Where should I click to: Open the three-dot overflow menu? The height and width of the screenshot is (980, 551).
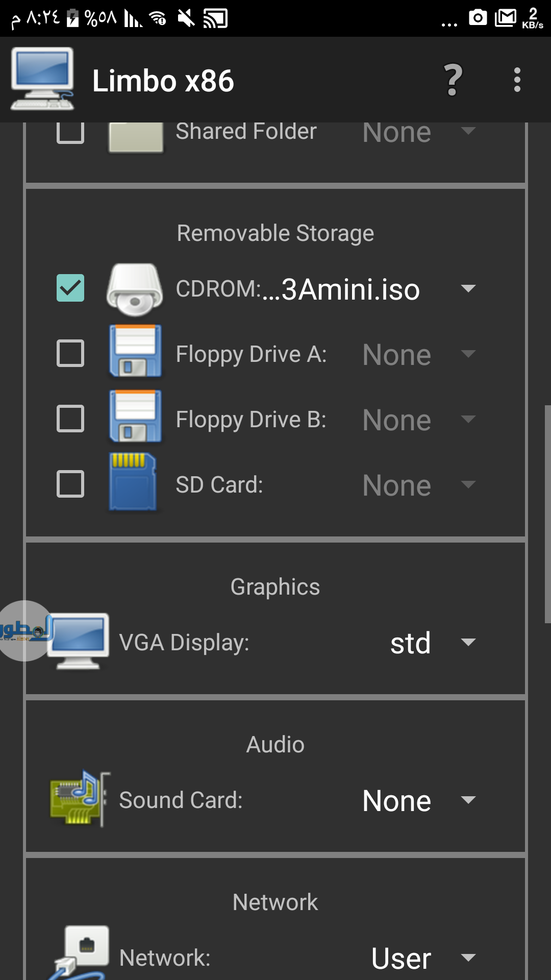(x=517, y=80)
